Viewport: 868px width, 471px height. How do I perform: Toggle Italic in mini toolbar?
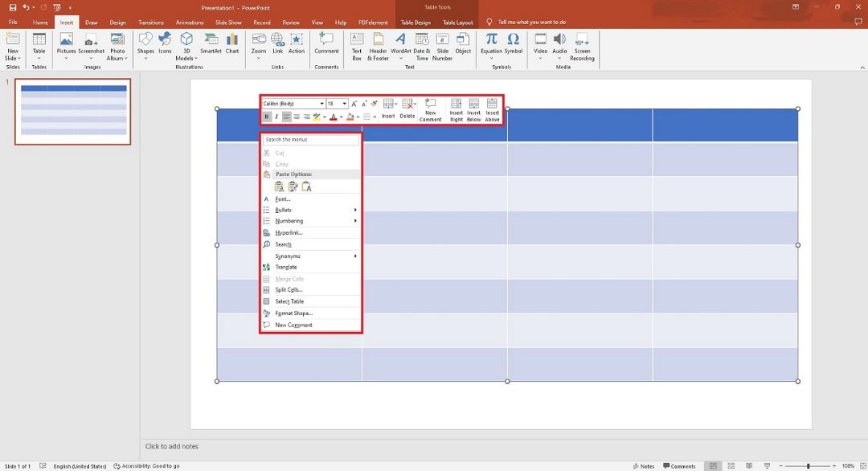tap(276, 117)
